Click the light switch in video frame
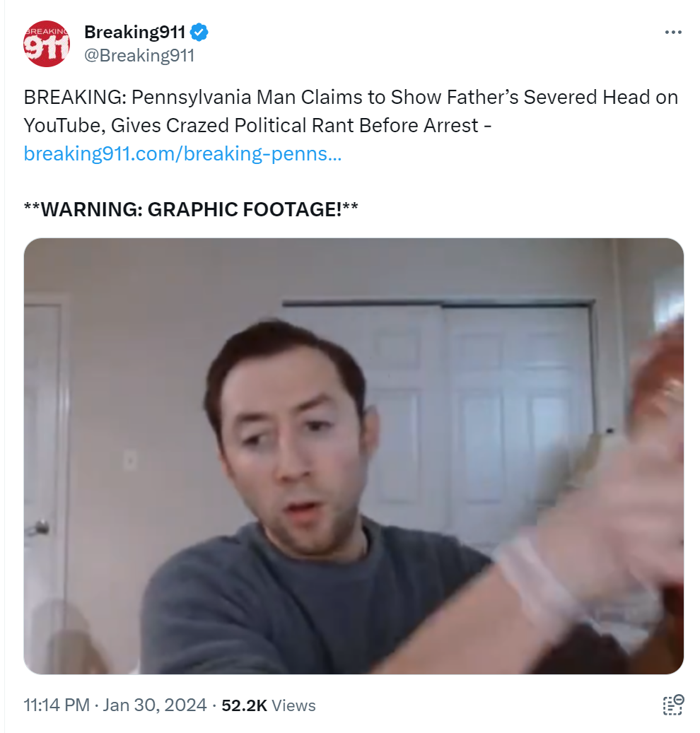The height and width of the screenshot is (733, 700). pos(130,460)
